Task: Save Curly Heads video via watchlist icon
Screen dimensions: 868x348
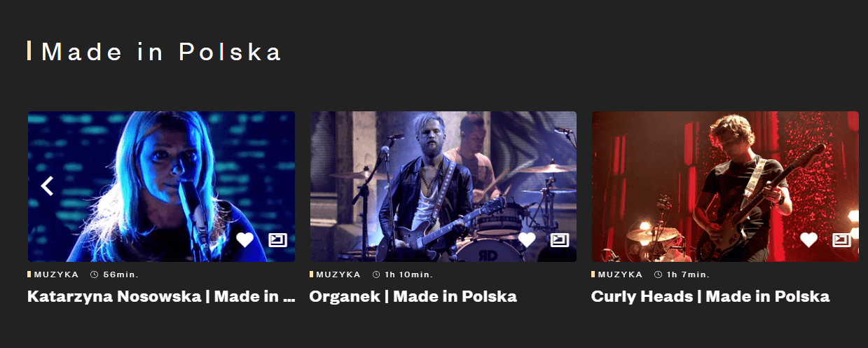Action: tap(841, 240)
